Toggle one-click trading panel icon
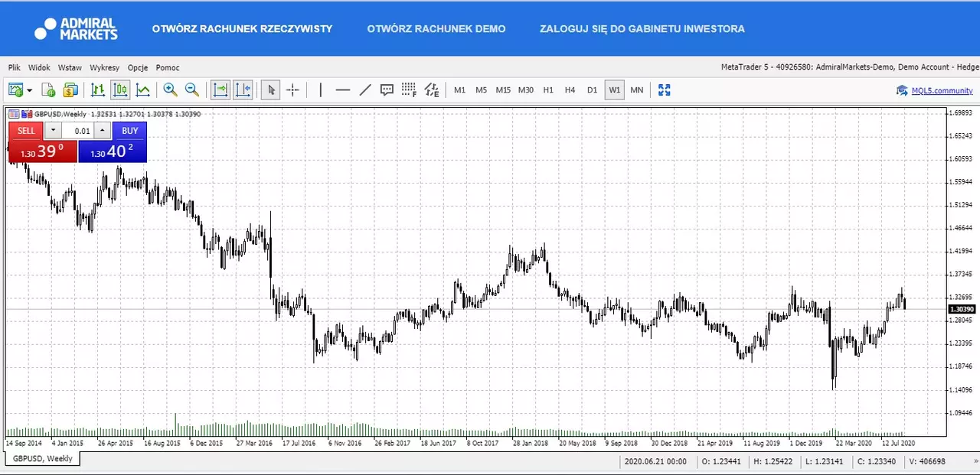The height and width of the screenshot is (475, 980). [x=14, y=114]
